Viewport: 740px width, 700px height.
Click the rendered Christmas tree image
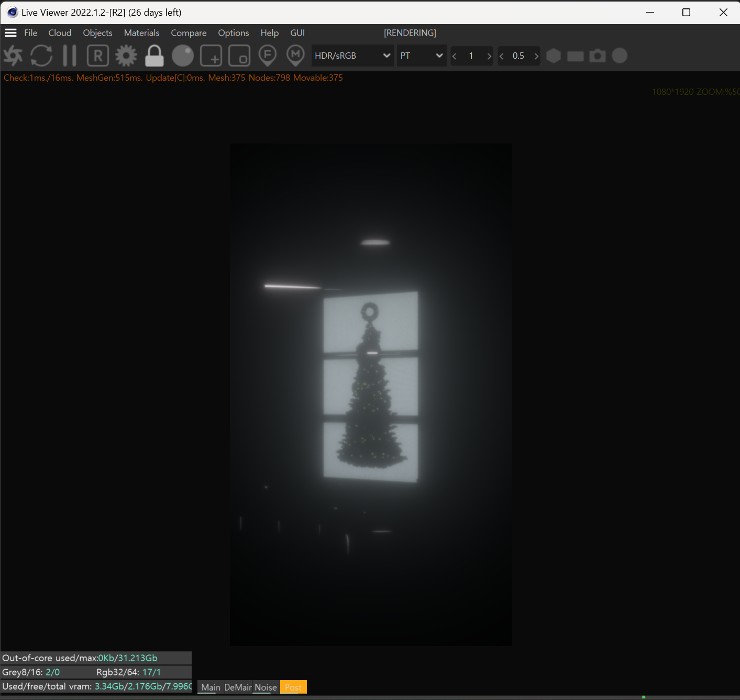pos(371,395)
